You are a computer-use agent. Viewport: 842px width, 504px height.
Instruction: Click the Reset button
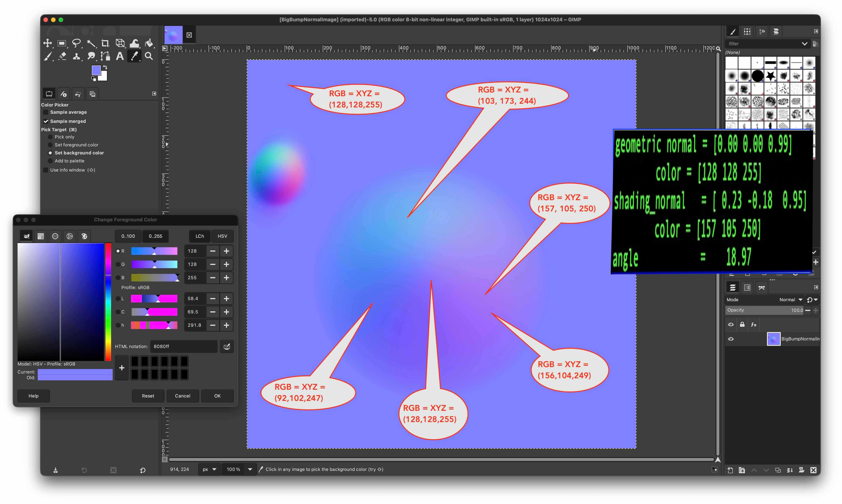click(x=148, y=396)
